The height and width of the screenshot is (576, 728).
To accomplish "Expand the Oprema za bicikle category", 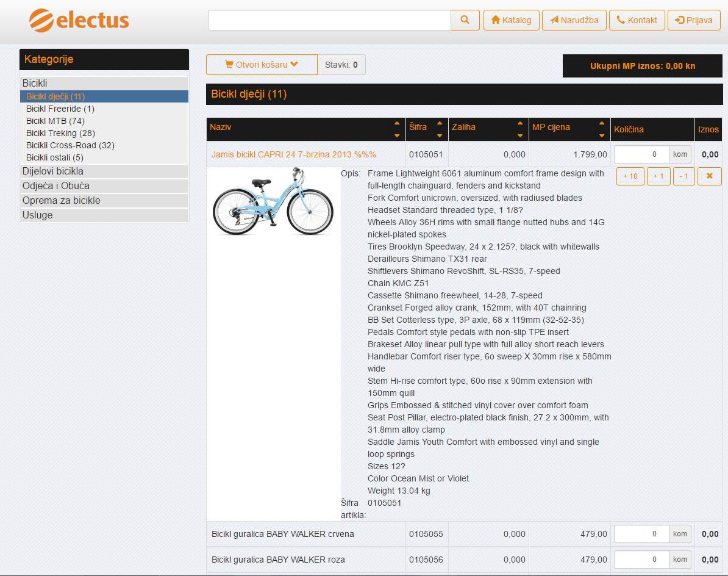I will click(104, 200).
